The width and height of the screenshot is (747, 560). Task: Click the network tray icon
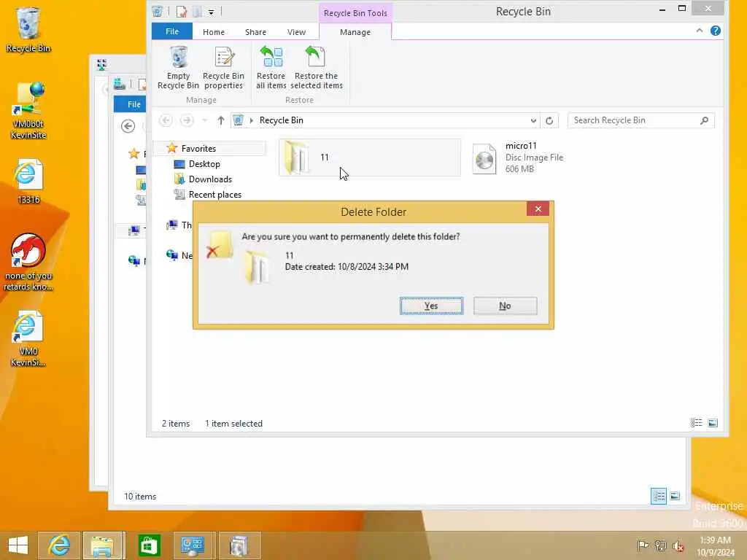661,545
